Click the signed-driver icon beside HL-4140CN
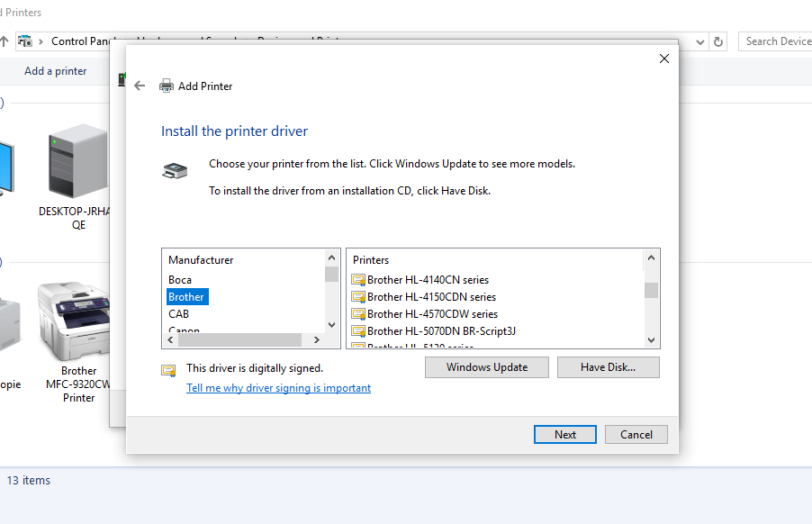Image resolution: width=812 pixels, height=524 pixels. click(358, 280)
